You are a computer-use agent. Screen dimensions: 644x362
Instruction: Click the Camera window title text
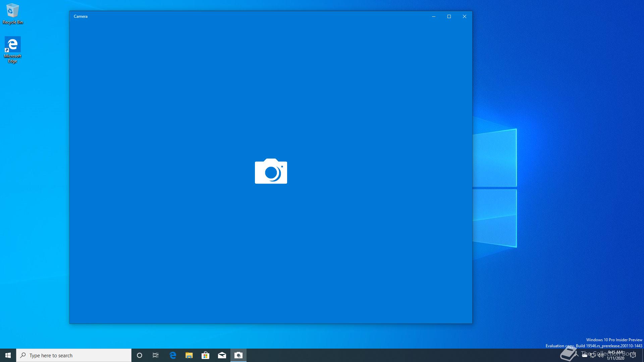80,16
